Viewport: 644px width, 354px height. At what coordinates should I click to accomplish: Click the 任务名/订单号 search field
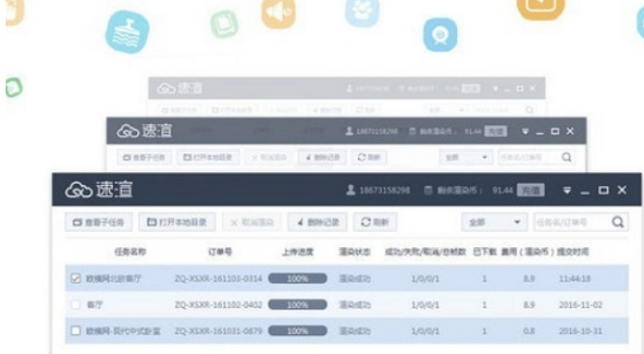tap(573, 222)
